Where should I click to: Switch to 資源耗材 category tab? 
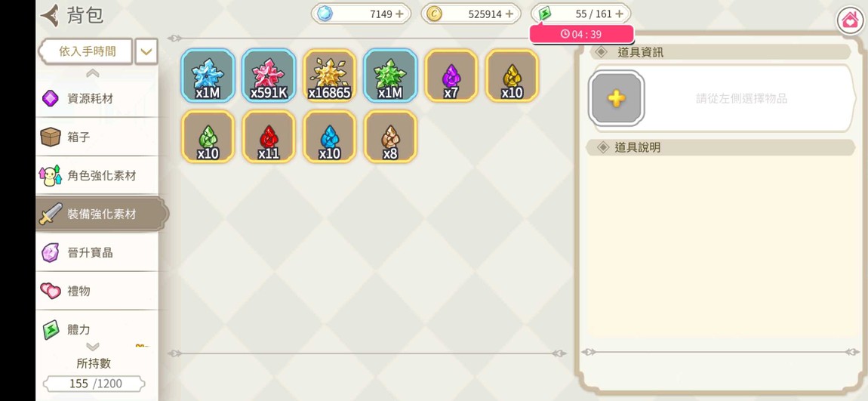coord(97,99)
